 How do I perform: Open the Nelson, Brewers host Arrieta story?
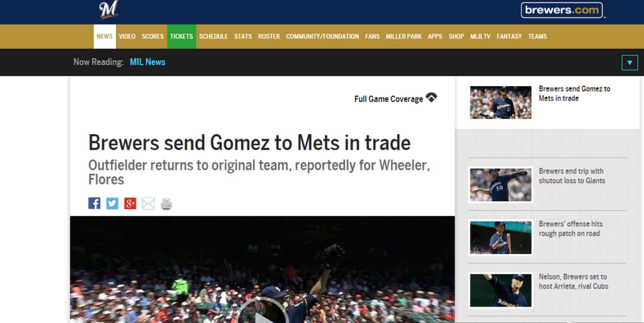point(573,281)
